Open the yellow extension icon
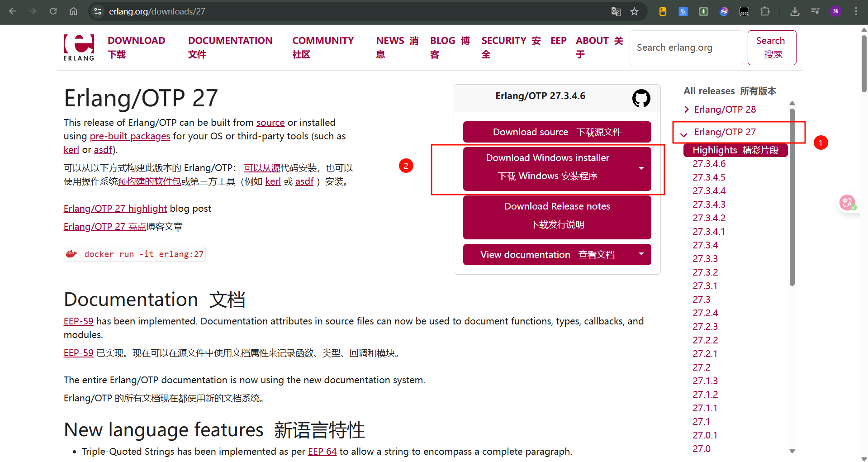This screenshot has width=868, height=462. click(x=663, y=11)
